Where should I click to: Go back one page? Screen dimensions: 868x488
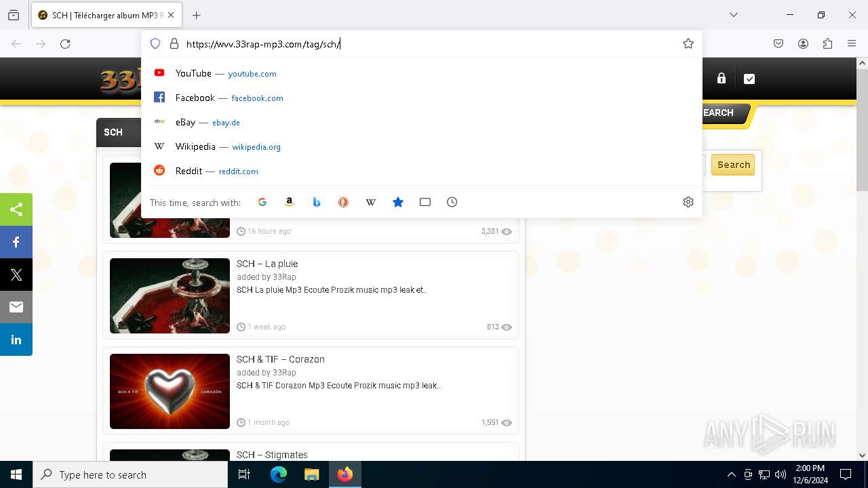(16, 43)
